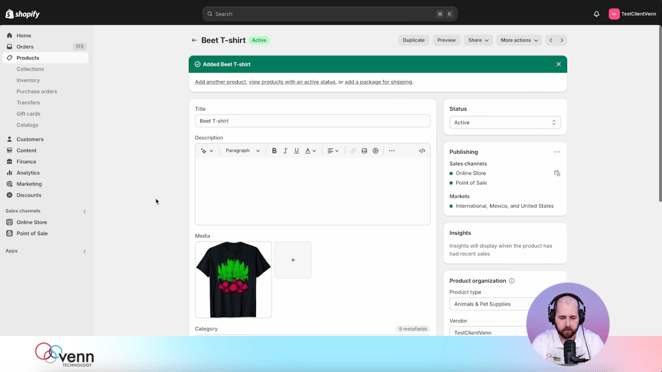Toggle underline formatting in description
This screenshot has width=662, height=372.
(296, 151)
